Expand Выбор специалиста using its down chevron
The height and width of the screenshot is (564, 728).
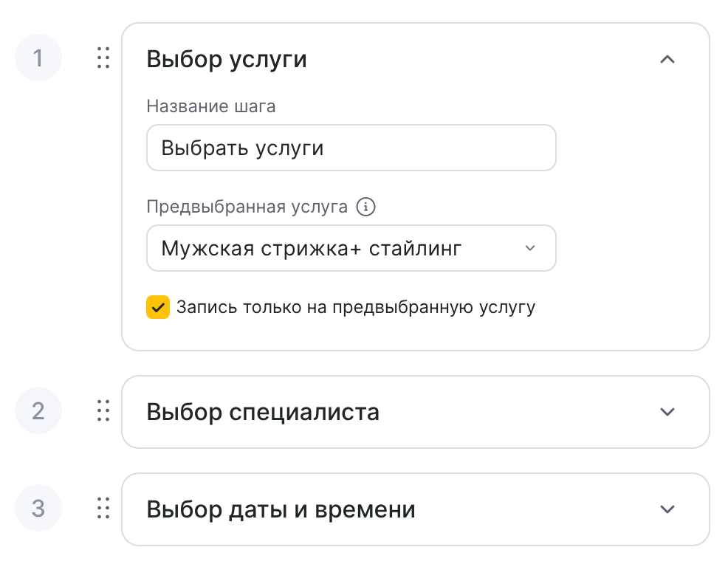click(x=667, y=412)
